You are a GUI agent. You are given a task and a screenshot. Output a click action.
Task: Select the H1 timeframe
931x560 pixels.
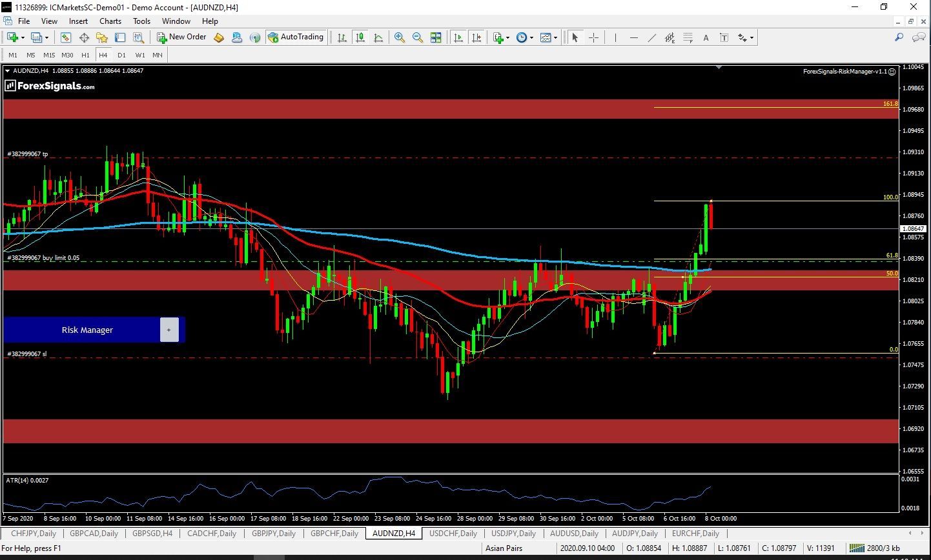coord(85,55)
